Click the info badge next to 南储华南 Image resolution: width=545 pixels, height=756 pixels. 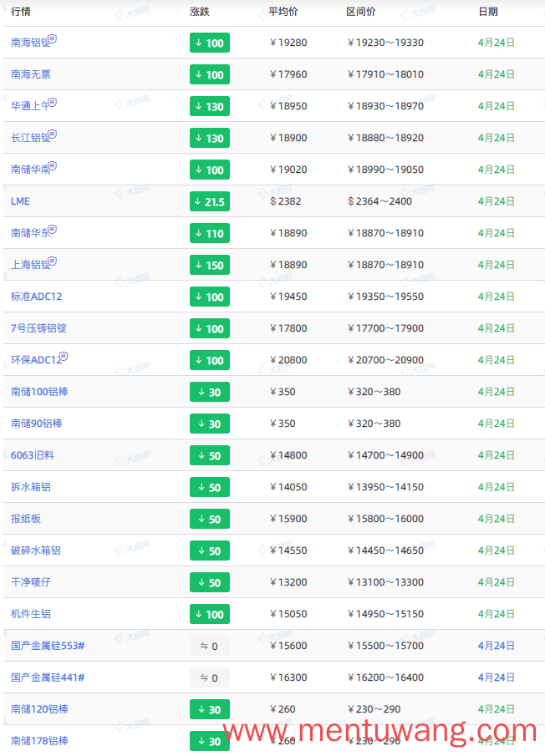tap(53, 166)
